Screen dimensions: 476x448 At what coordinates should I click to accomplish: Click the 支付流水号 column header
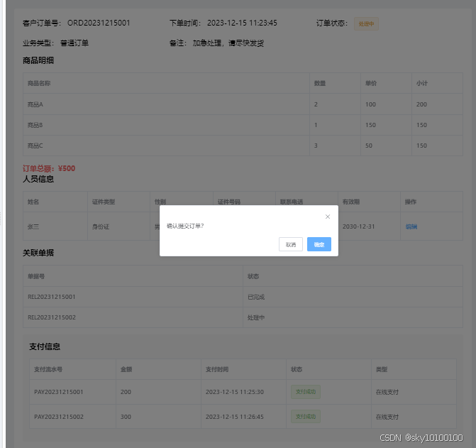[x=48, y=369]
